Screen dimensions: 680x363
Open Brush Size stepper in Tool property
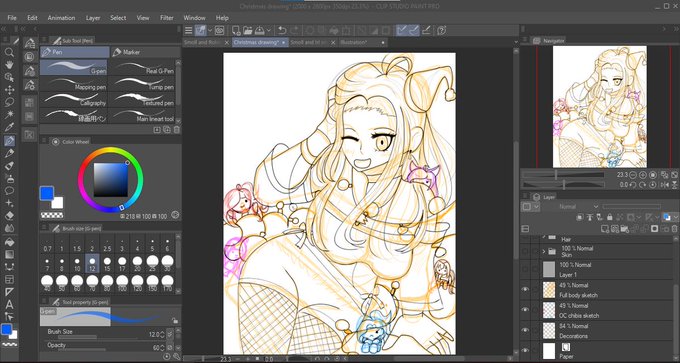[162, 334]
